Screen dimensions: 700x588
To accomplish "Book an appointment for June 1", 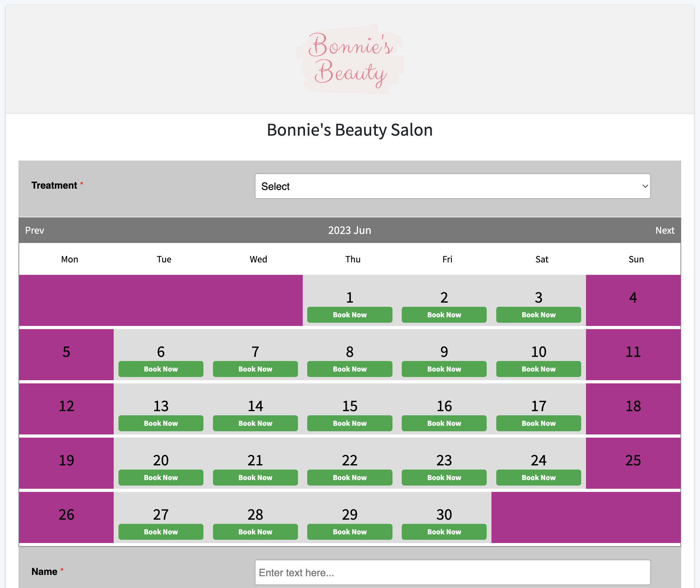I will click(x=349, y=314).
